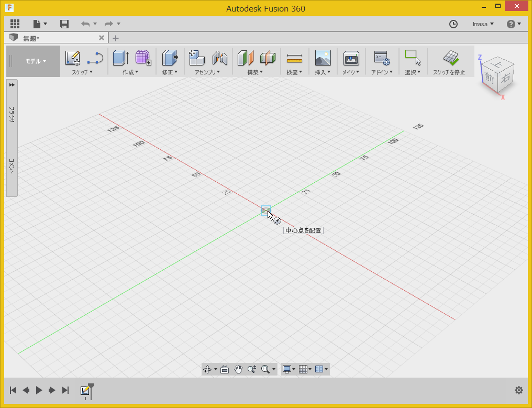Open the 作成 dropdown menu
Screen dimensions: 532x408
tap(130, 72)
